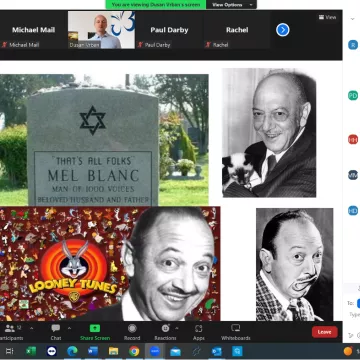Expand the caret next to Reactions
This screenshot has width=360, height=360.
(177, 328)
